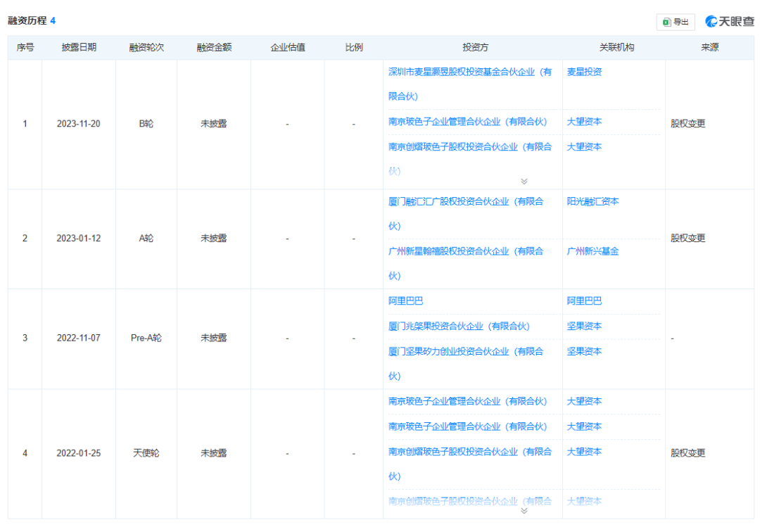Open 深圳市麦星灏昱股权投资基金 investor link
The height and width of the screenshot is (532, 760).
[x=469, y=84]
